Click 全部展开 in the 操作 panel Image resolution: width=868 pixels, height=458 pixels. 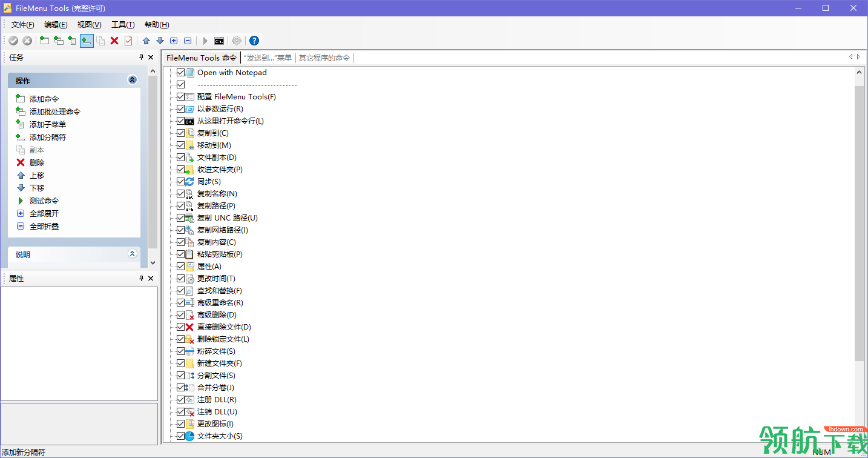click(x=44, y=213)
